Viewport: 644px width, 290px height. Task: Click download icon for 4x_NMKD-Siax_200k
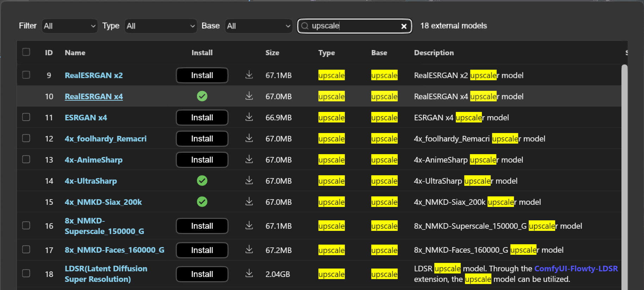tap(249, 202)
